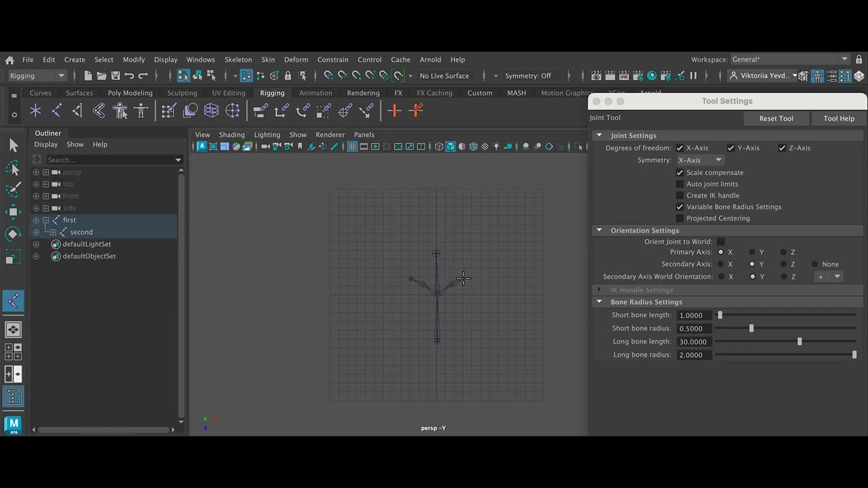Disable the Scale compensate checkbox
This screenshot has height=488, width=868.
click(x=679, y=173)
